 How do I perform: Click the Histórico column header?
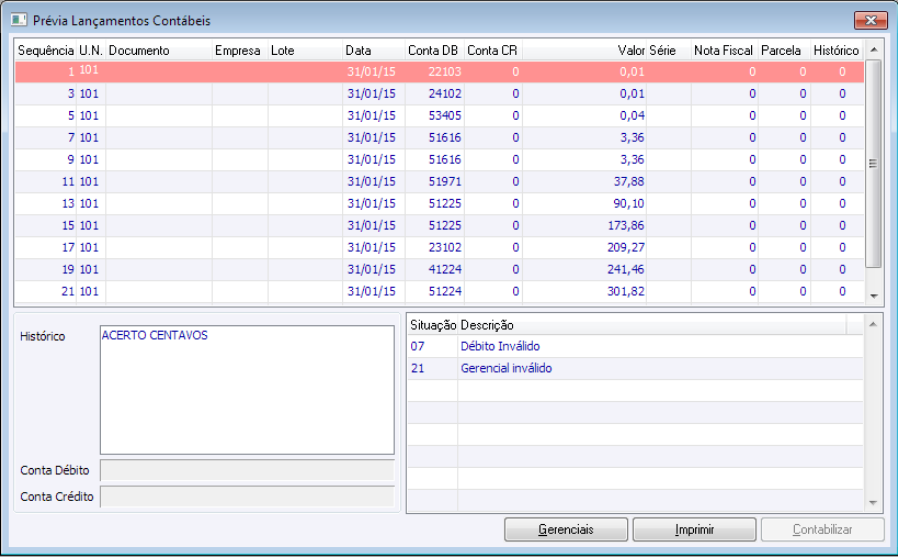tap(837, 50)
